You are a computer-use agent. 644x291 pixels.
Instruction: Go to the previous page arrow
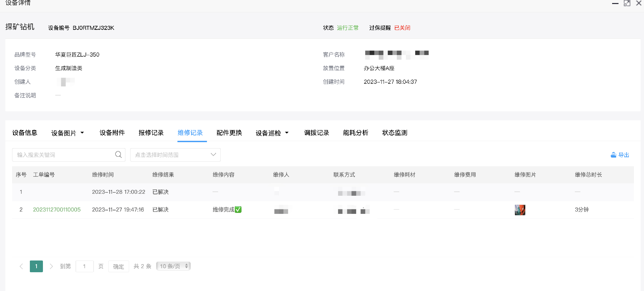[x=21, y=266]
